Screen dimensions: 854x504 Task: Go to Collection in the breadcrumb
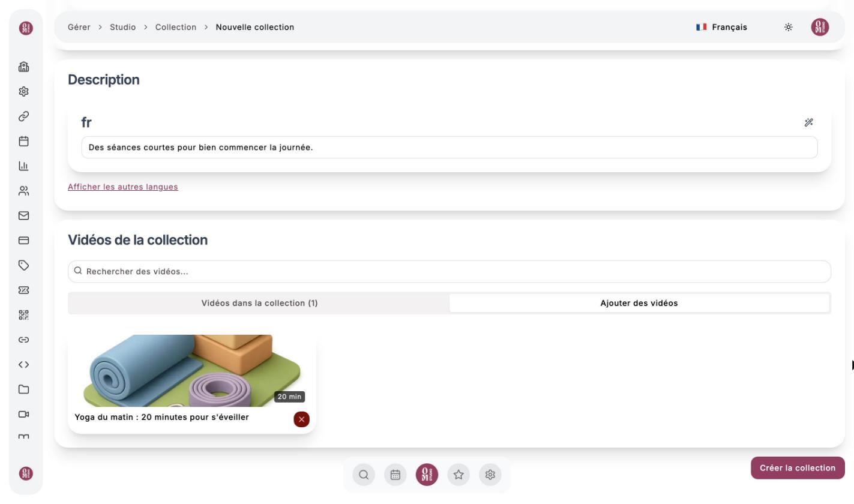click(176, 27)
